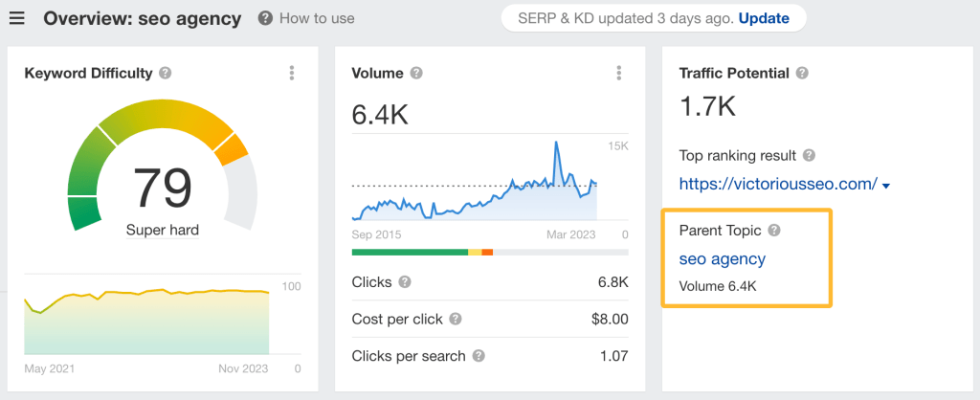The width and height of the screenshot is (980, 400).
Task: Click the Parent Topic help icon
Action: point(774,231)
